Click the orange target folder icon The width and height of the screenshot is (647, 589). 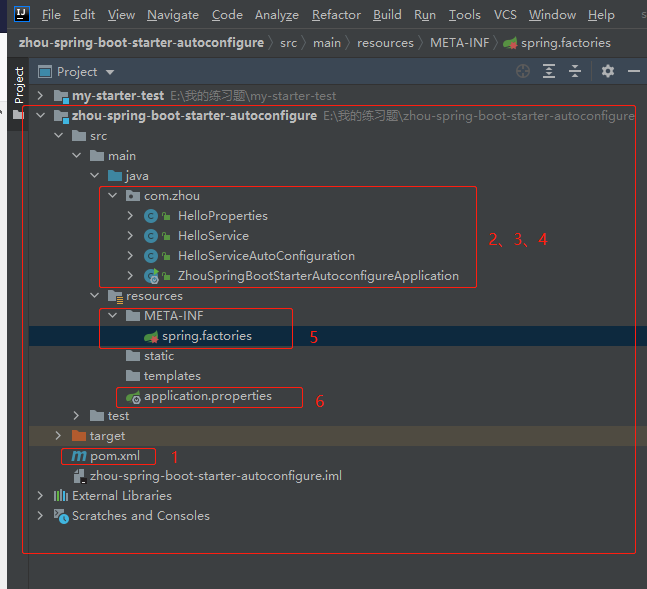pyautogui.click(x=79, y=435)
